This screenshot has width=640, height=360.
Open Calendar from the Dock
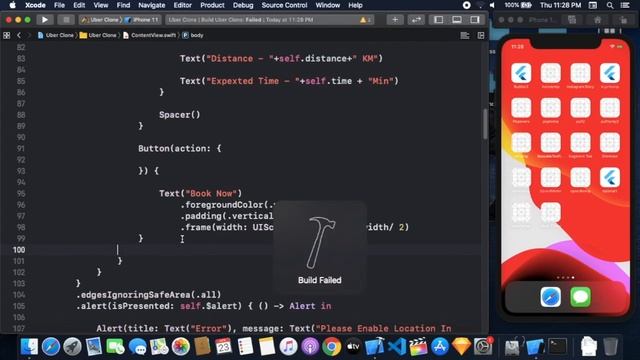(x=223, y=347)
